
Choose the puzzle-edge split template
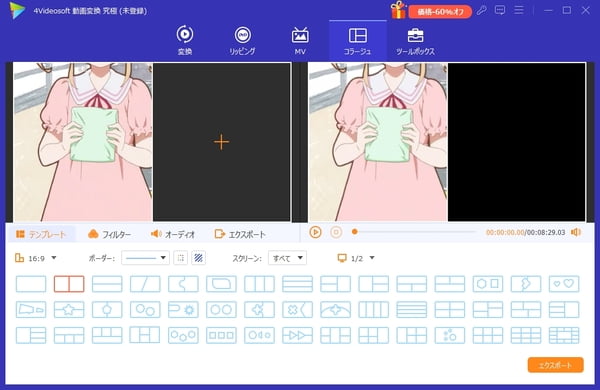(x=183, y=284)
